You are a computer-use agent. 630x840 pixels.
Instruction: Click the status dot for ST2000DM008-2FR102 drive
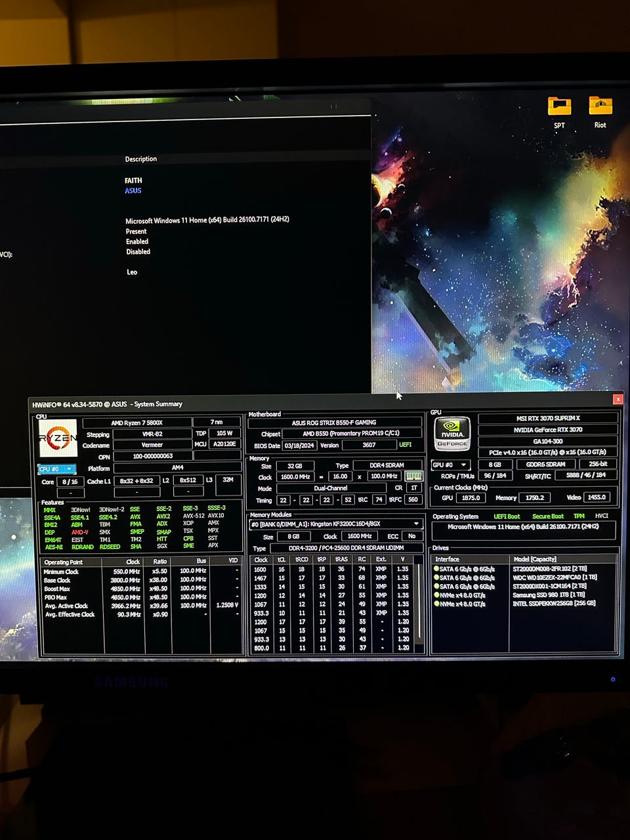[436, 568]
